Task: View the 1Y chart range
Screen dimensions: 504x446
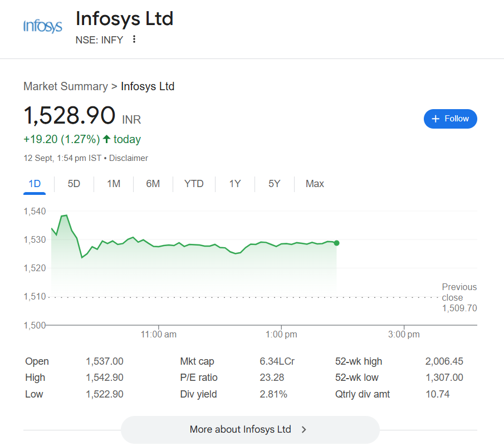Action: (x=235, y=184)
